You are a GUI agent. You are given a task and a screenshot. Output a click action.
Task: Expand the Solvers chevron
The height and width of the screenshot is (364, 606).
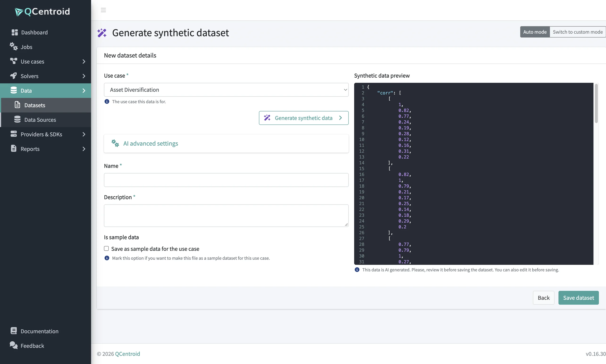tap(84, 76)
